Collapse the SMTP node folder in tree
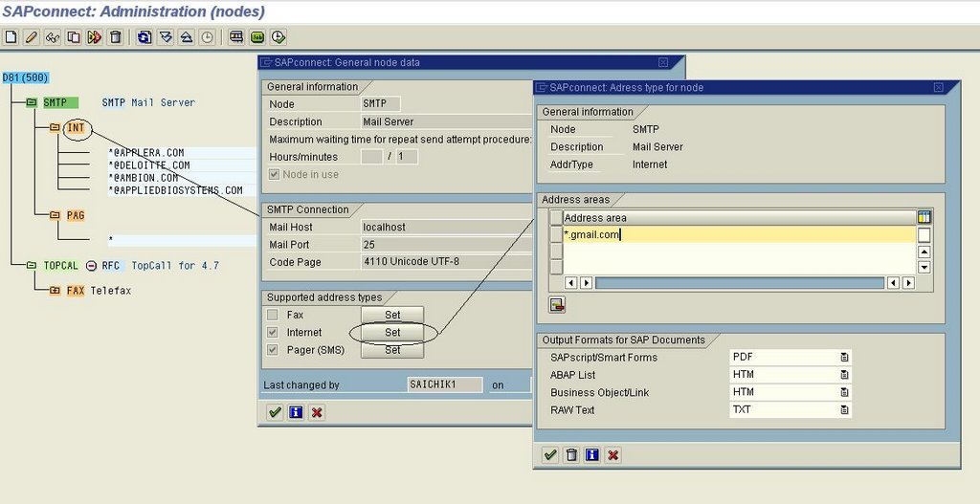 coord(32,102)
